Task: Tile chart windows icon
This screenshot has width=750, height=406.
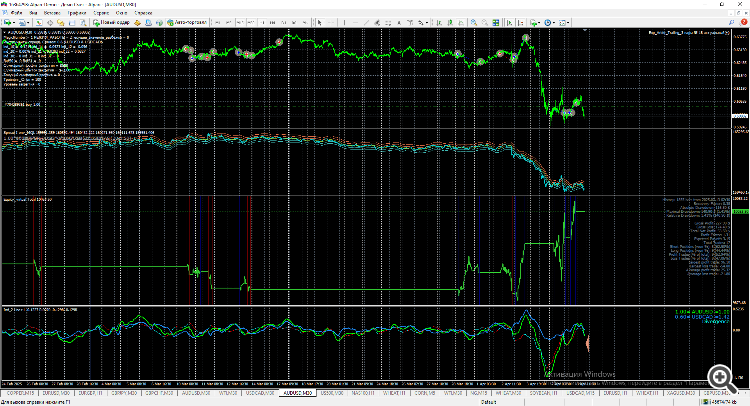Action: [496, 22]
